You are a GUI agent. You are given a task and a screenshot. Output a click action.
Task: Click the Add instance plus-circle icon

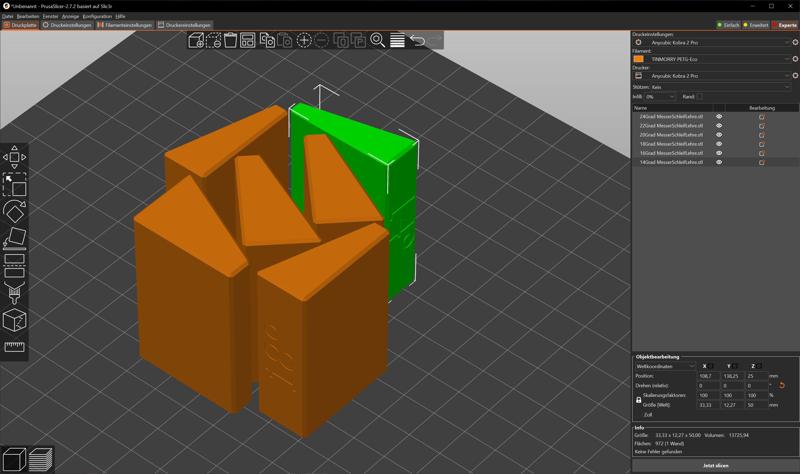point(304,40)
